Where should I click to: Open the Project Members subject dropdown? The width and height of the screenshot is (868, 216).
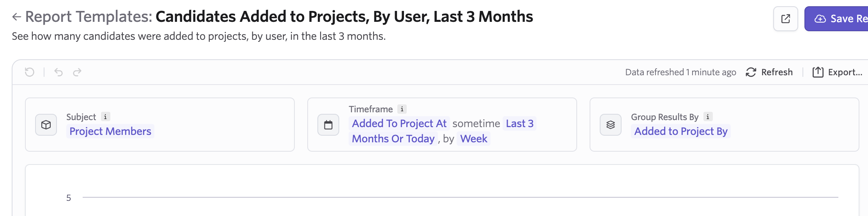coord(110,131)
